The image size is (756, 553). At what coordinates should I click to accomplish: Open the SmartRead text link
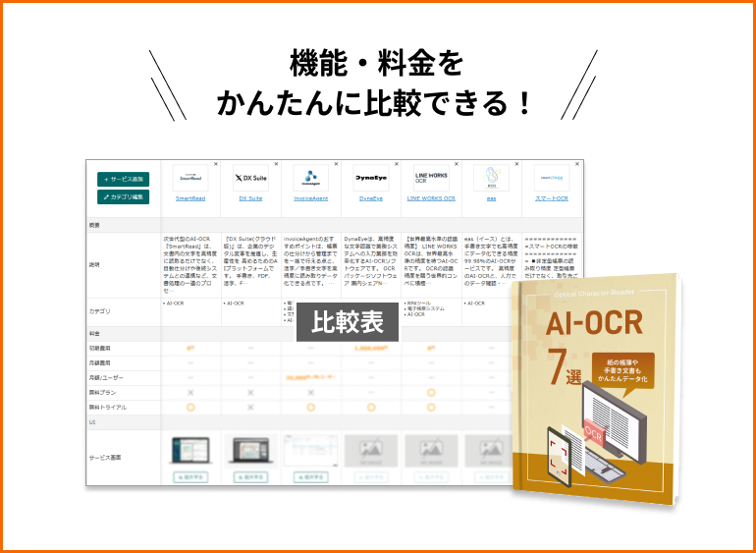coord(190,198)
